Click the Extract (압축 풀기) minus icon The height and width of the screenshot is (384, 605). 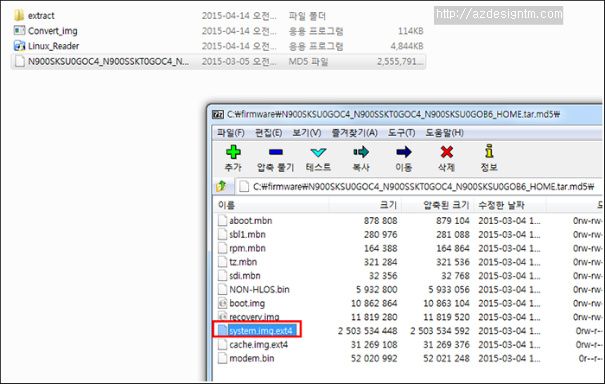point(275,152)
